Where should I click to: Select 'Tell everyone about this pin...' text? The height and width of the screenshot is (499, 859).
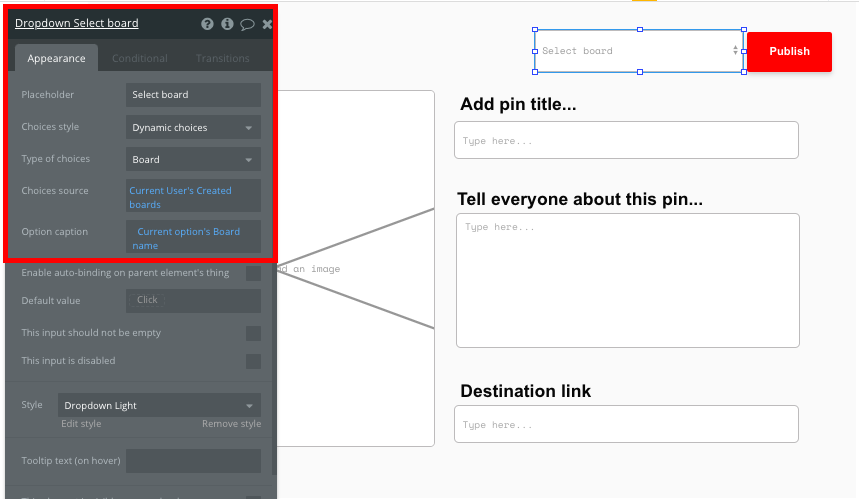point(580,199)
